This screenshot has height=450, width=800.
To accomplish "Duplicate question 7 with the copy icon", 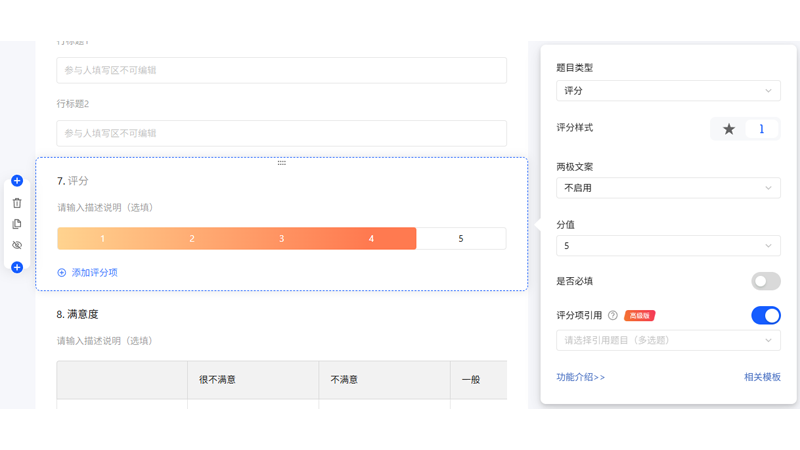I will click(17, 224).
